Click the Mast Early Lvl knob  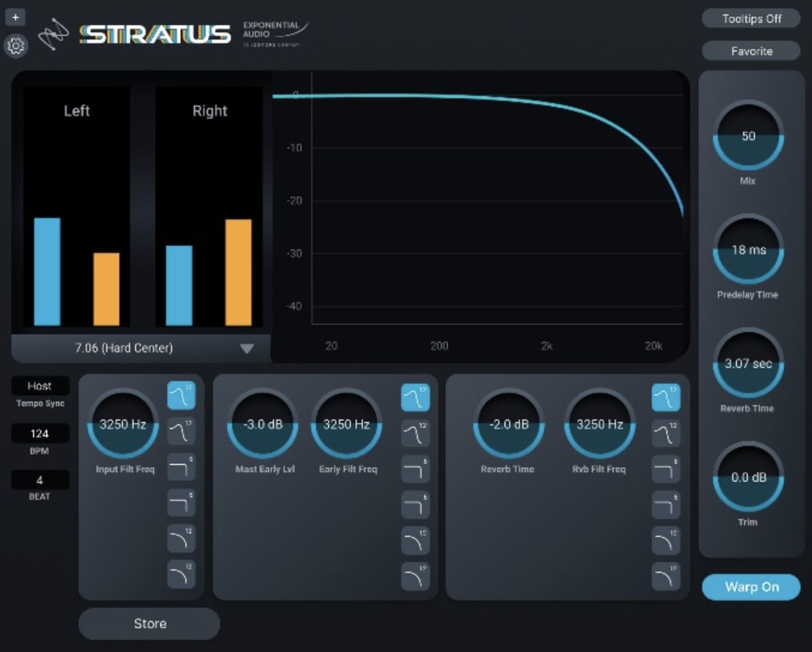point(263,424)
